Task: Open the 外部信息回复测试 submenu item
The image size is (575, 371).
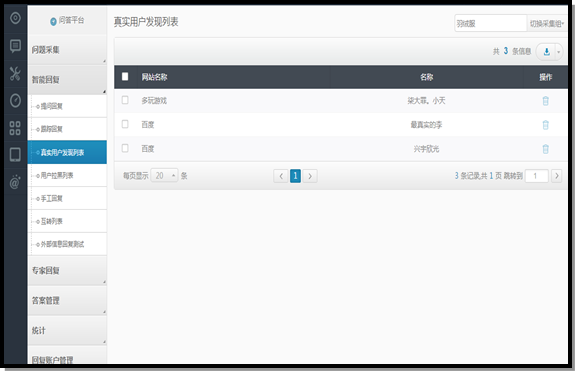Action: click(67, 244)
